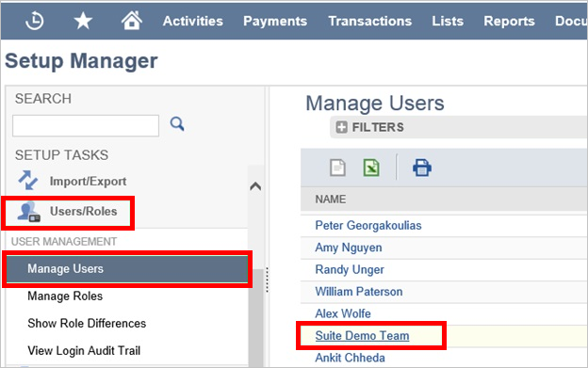588x368 pixels.
Task: Open Show Role Differences
Action: (87, 324)
